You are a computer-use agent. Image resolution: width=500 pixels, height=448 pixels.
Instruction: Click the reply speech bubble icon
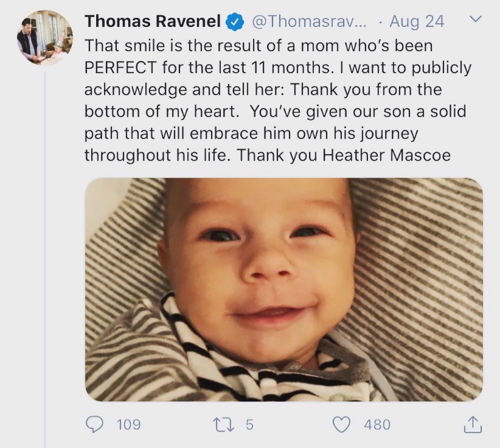coord(94,424)
